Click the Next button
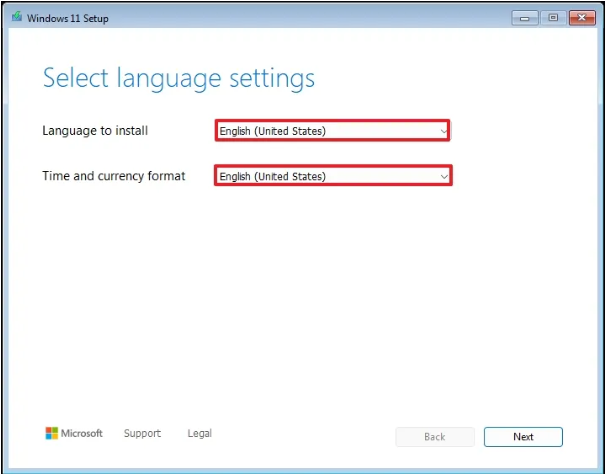606x475 pixels. point(523,437)
